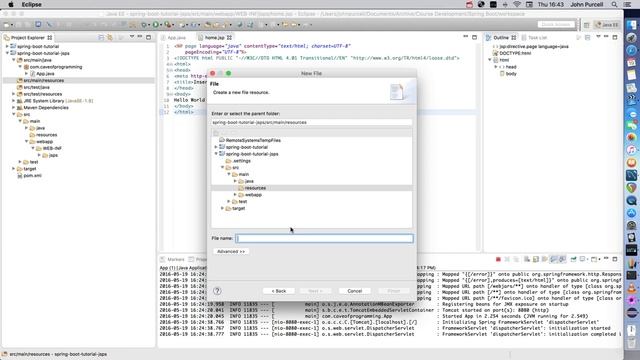Screen dimensions: 640x360
Task: Click the Pin Console icon
Action: click(x=573, y=259)
